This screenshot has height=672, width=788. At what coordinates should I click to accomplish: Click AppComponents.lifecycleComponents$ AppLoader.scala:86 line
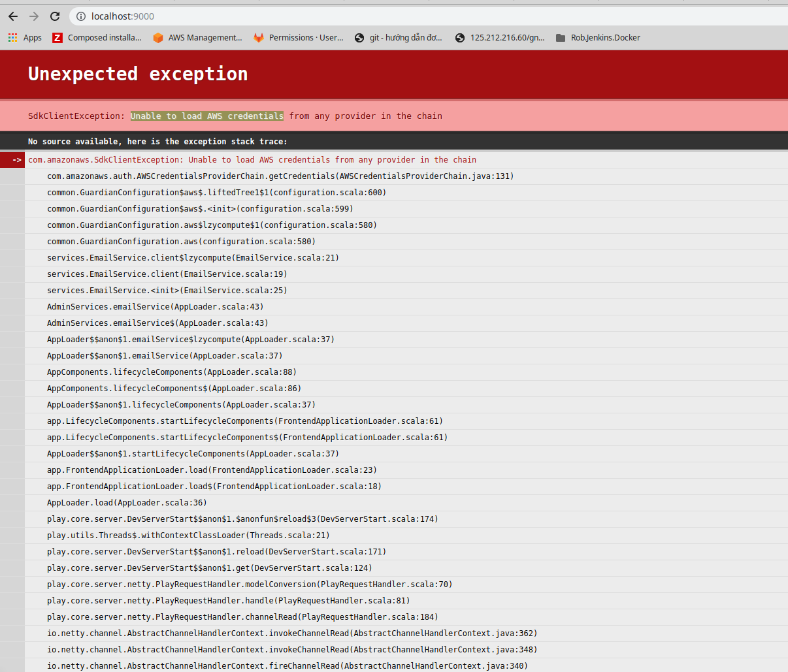point(174,389)
